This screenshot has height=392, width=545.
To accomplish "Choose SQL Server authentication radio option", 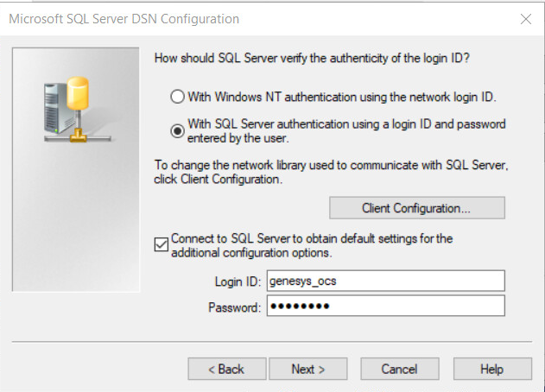I will tap(178, 131).
